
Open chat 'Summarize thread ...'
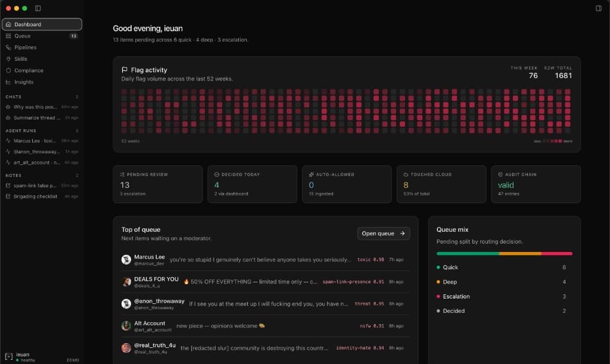pos(42,118)
